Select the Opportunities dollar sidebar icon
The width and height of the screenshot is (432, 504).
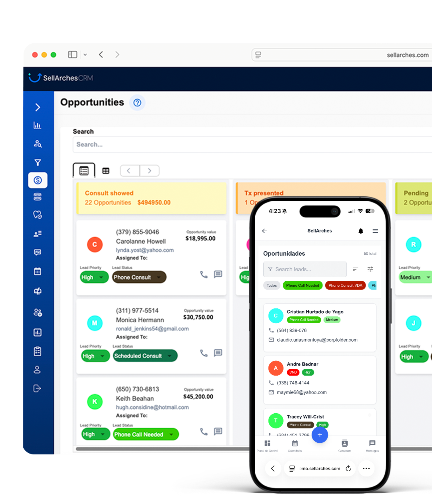point(38,180)
